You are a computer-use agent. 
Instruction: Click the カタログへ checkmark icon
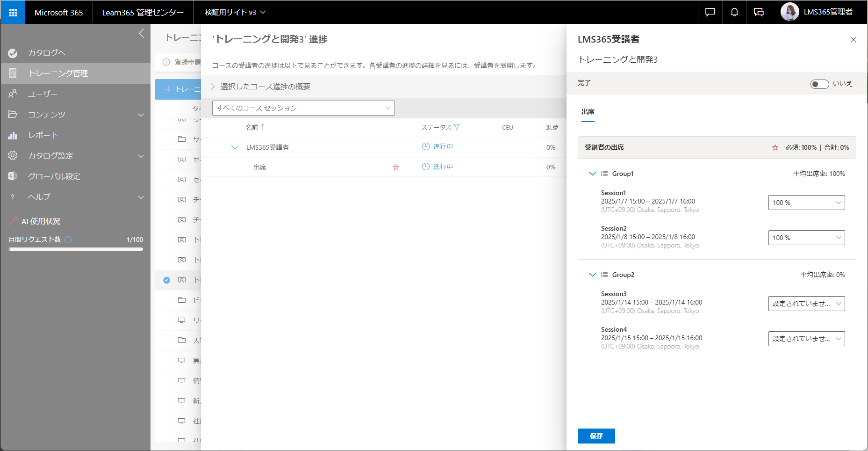tap(13, 53)
